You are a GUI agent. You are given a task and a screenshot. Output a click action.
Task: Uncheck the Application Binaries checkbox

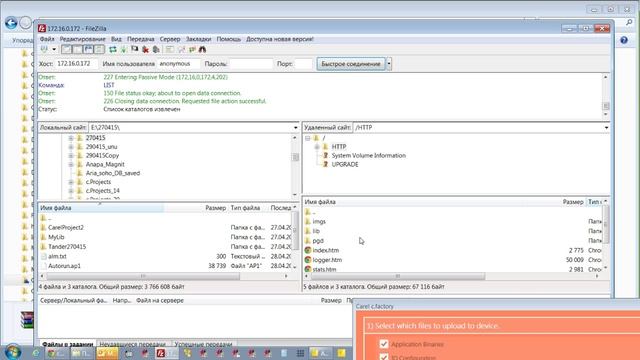pos(384,344)
